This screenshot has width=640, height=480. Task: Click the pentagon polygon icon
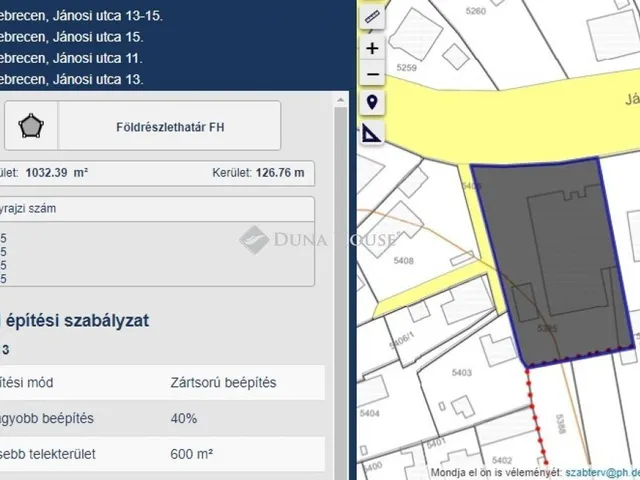click(x=32, y=127)
